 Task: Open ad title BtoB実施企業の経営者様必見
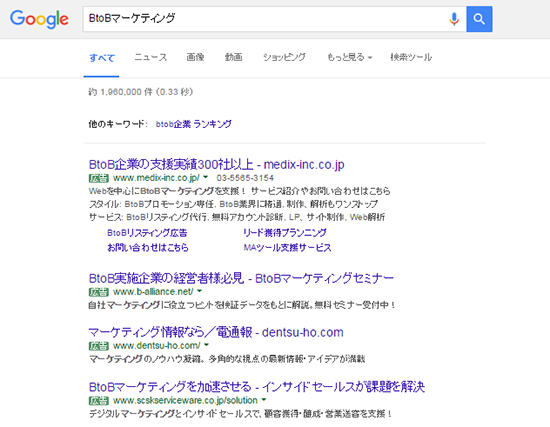coord(166,278)
